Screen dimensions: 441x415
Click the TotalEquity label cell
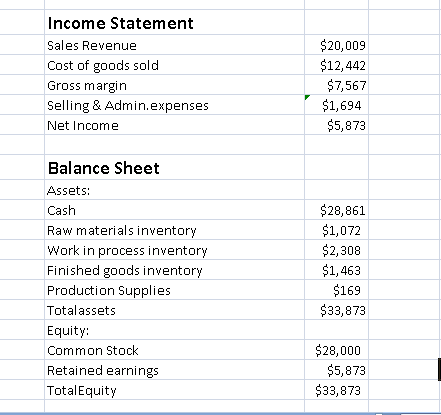(x=174, y=390)
